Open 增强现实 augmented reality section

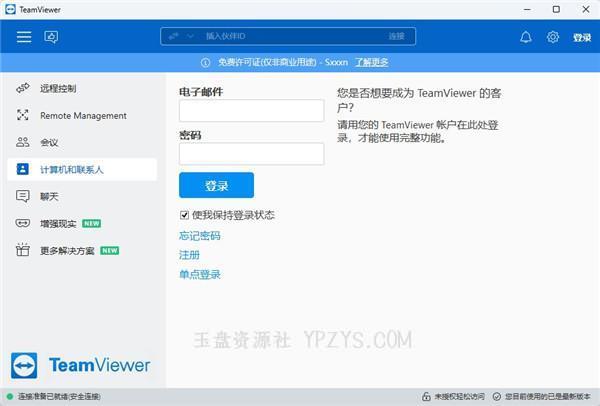point(58,223)
